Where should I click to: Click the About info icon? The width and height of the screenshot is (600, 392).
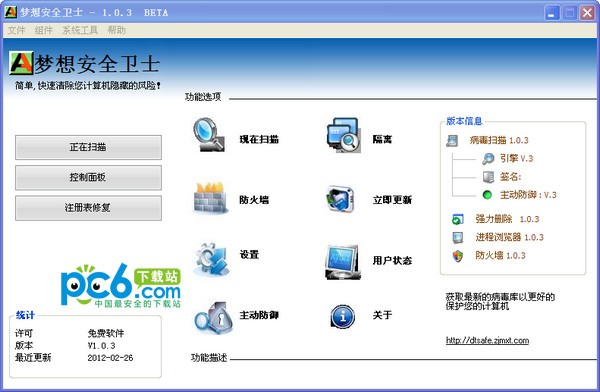[342, 316]
